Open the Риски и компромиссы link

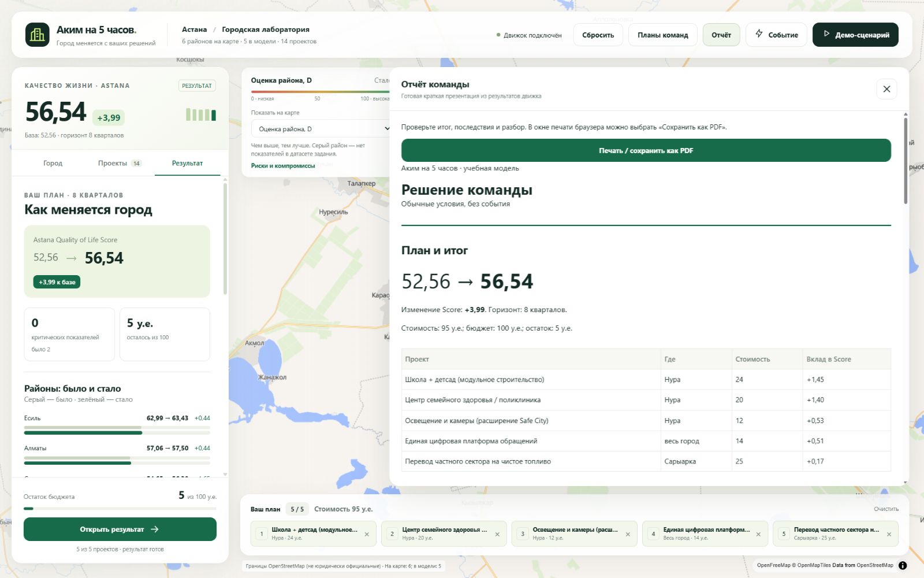tap(283, 166)
